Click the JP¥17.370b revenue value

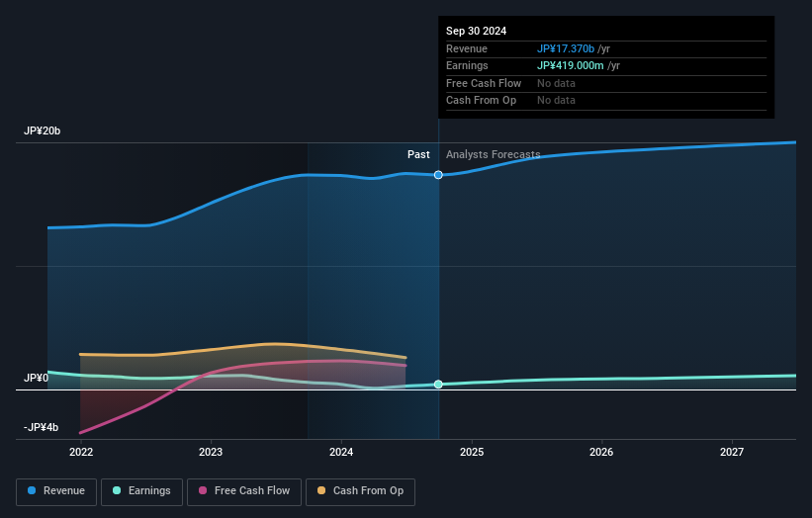(566, 48)
